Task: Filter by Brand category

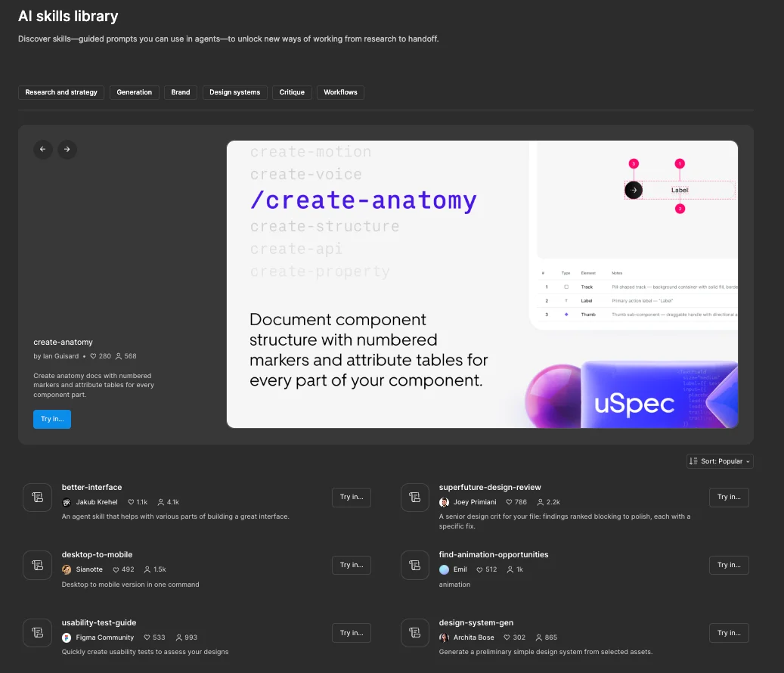Action: point(181,92)
